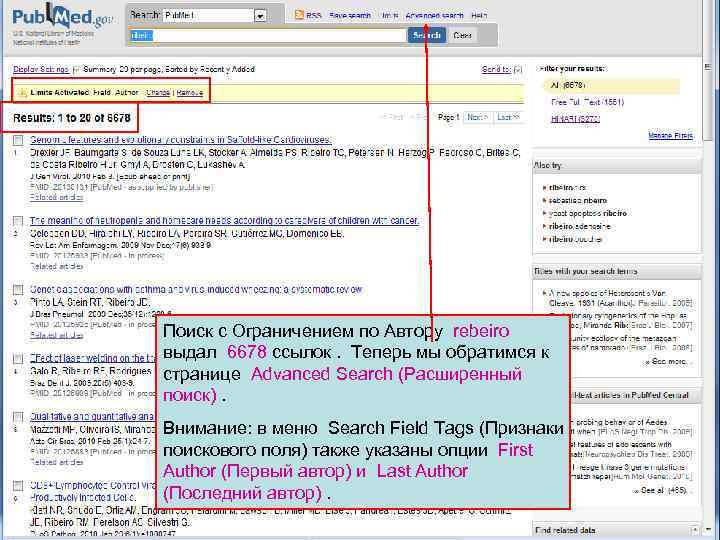Open Related articles under result 1
The image size is (720, 540).
[x=56, y=197]
